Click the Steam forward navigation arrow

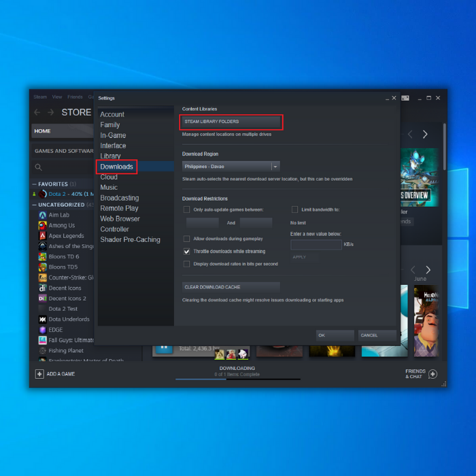click(51, 113)
